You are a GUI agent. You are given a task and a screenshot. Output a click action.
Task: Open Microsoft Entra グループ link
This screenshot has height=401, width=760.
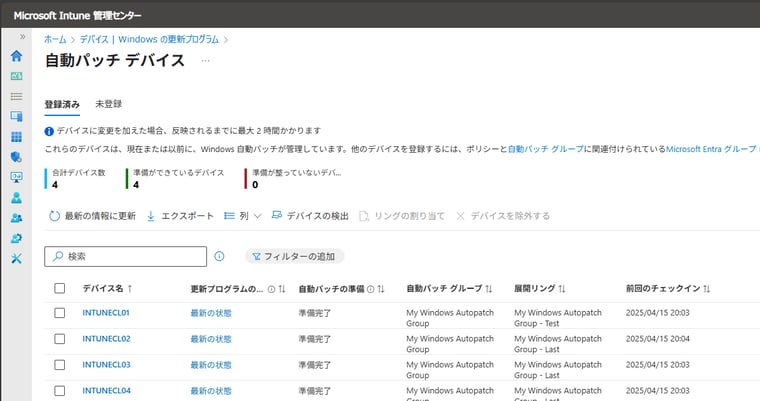(x=711, y=149)
